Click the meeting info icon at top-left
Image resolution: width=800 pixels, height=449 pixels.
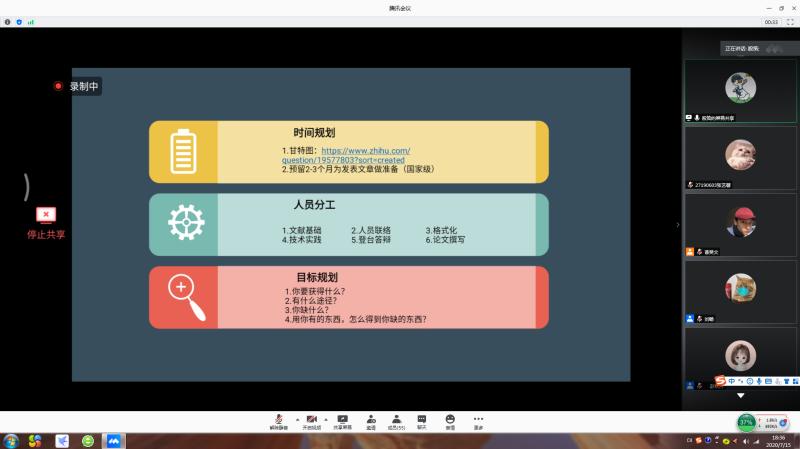point(8,21)
